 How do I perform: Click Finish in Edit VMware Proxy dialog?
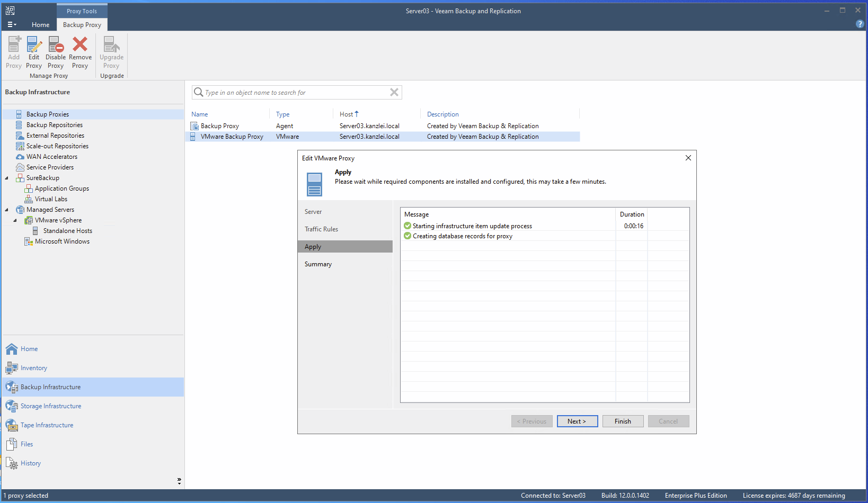pos(623,421)
